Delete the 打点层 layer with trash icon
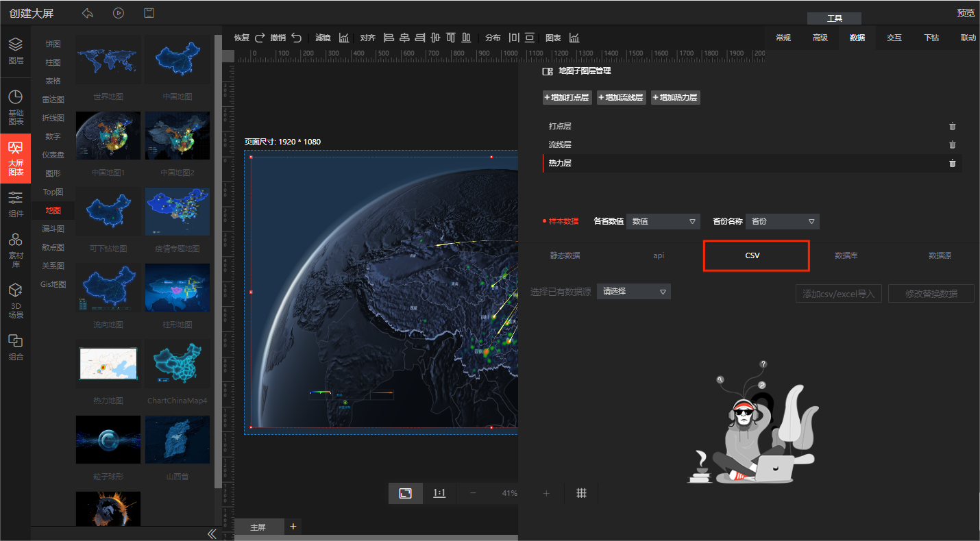 point(952,126)
